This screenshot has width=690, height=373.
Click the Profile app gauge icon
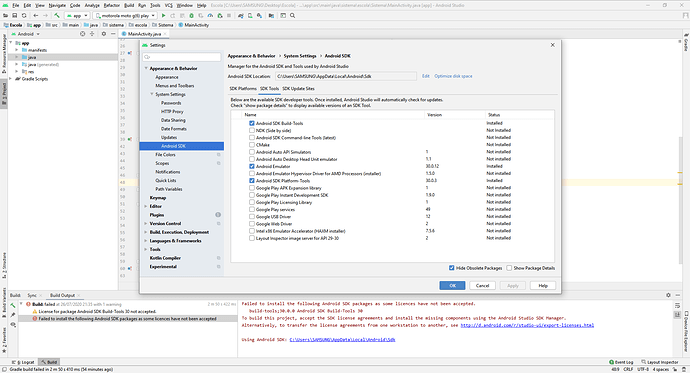click(x=210, y=15)
